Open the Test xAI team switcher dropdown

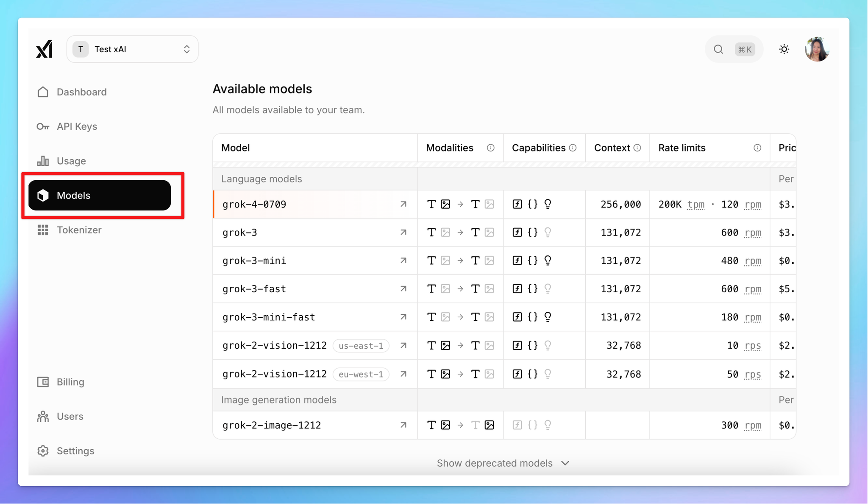pyautogui.click(x=132, y=49)
